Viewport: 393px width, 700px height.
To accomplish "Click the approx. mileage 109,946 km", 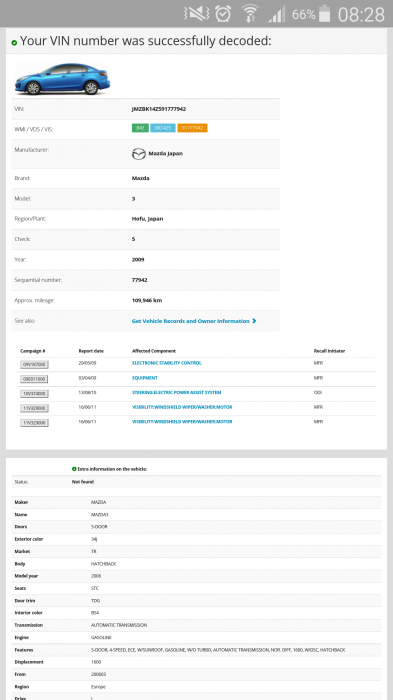I will [147, 300].
